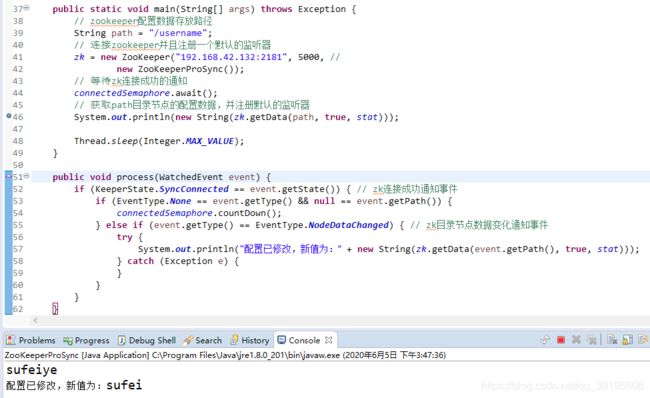Click the override marker at line 51
The image size is (650, 398).
click(x=9, y=176)
